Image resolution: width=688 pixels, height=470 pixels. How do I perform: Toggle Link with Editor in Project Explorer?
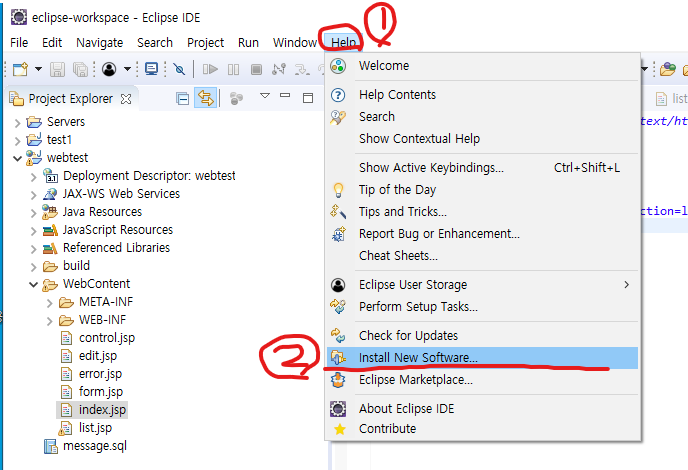(x=206, y=98)
